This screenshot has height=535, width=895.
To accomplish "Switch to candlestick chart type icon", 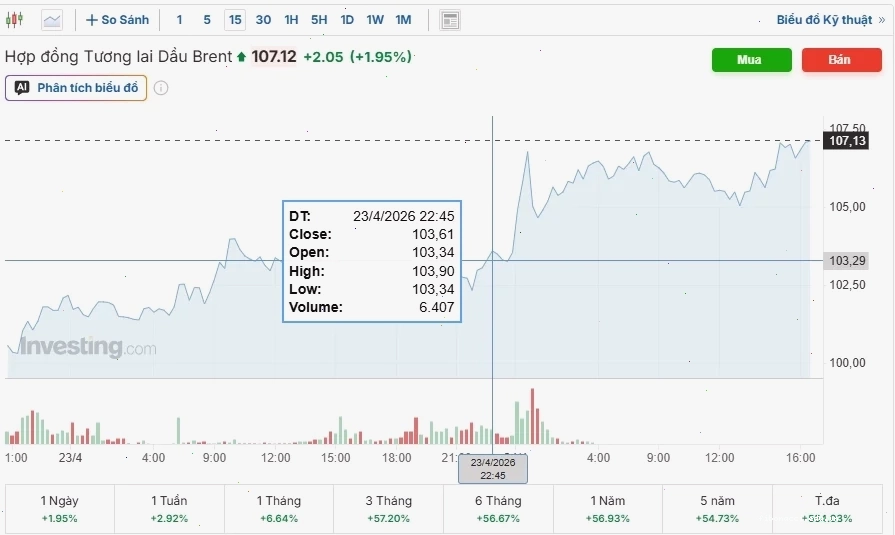I will coord(14,20).
